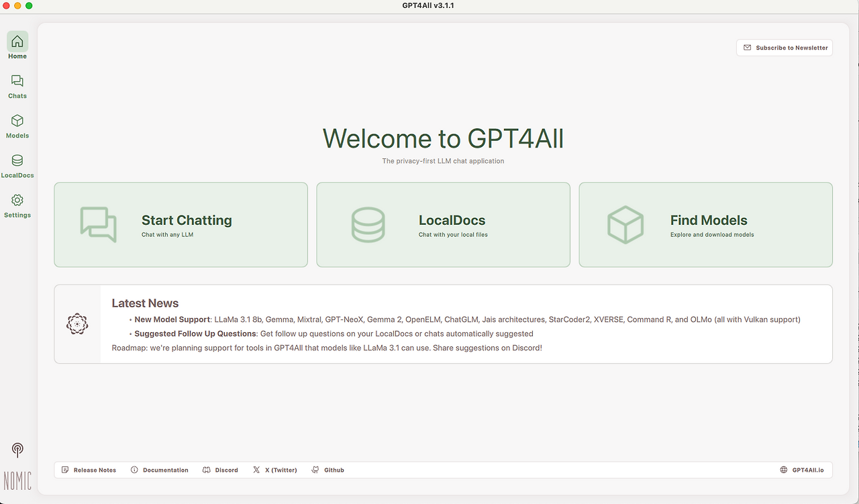This screenshot has width=859, height=504.
Task: Open the Documentation link in the footer
Action: (x=160, y=470)
